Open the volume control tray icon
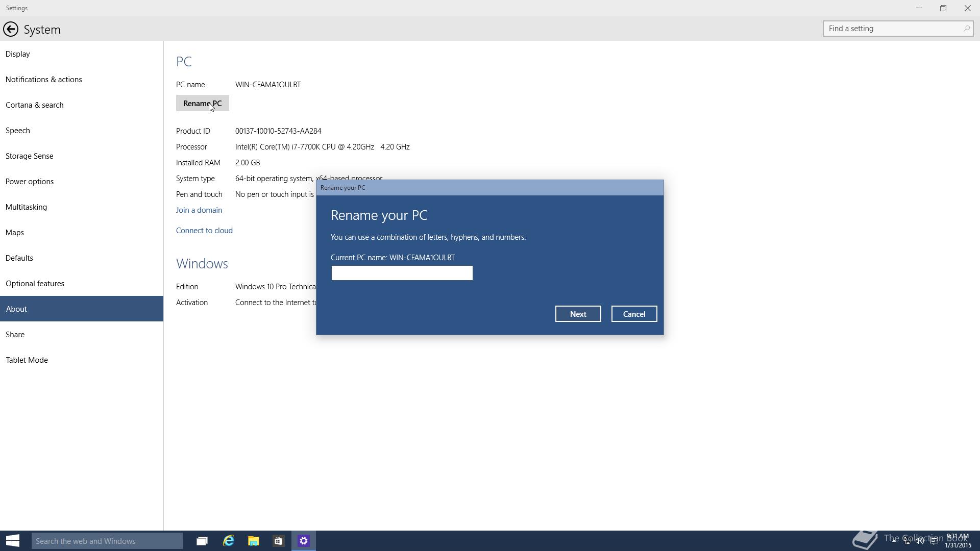 click(920, 540)
